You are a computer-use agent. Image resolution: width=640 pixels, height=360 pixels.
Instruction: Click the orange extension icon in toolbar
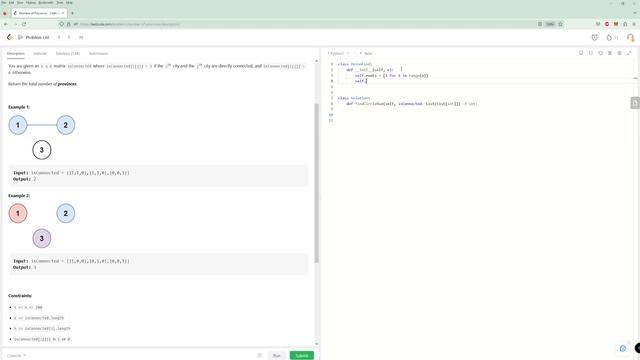click(x=616, y=24)
